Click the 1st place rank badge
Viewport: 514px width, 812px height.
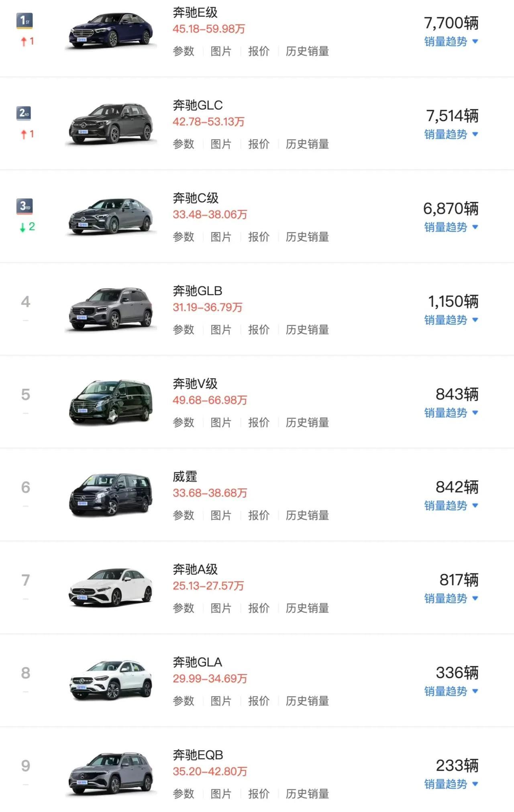(x=24, y=21)
